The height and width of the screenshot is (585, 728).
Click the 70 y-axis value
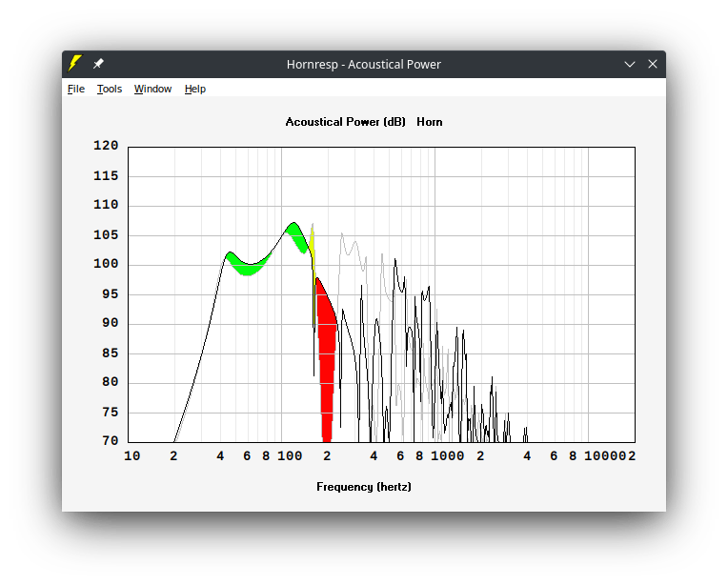[111, 440]
